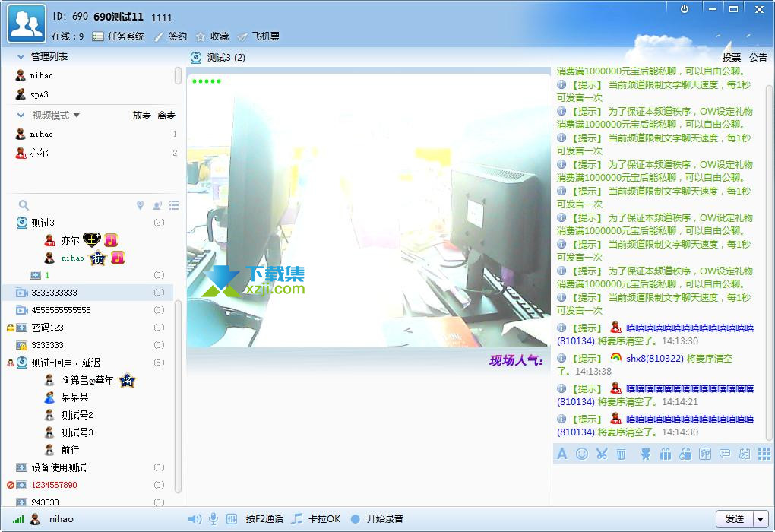Click the scissors screenshot tool

click(x=602, y=454)
